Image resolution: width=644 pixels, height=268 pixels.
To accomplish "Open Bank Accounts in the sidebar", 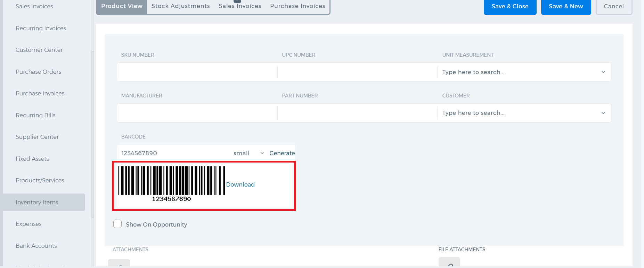I will 36,246.
